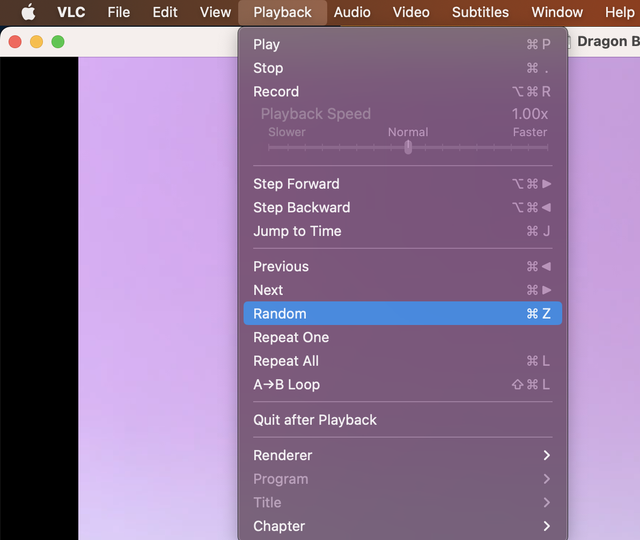The height and width of the screenshot is (540, 640).
Task: Close the VLC window with red button
Action: [x=15, y=42]
